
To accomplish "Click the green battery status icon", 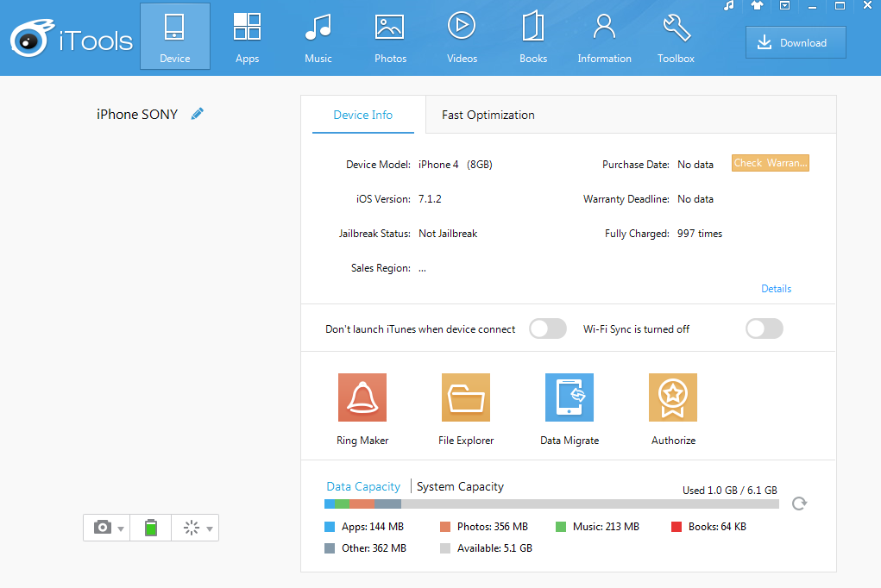I will [151, 528].
